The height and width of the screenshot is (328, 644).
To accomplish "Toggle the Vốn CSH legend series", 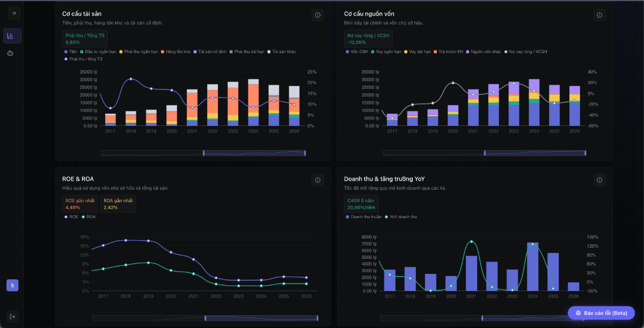I will pos(357,51).
